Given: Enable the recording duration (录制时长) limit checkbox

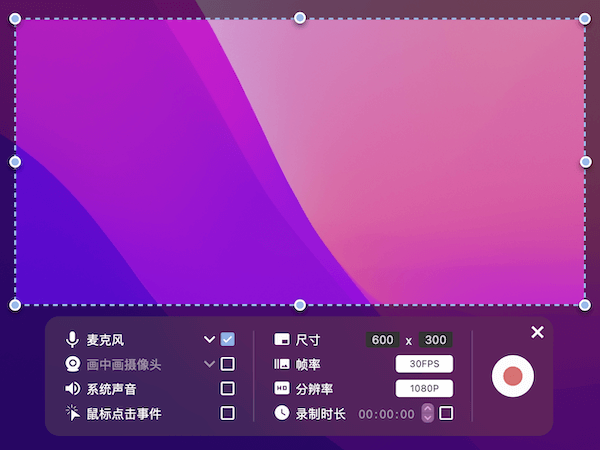Looking at the screenshot, I should tap(446, 412).
